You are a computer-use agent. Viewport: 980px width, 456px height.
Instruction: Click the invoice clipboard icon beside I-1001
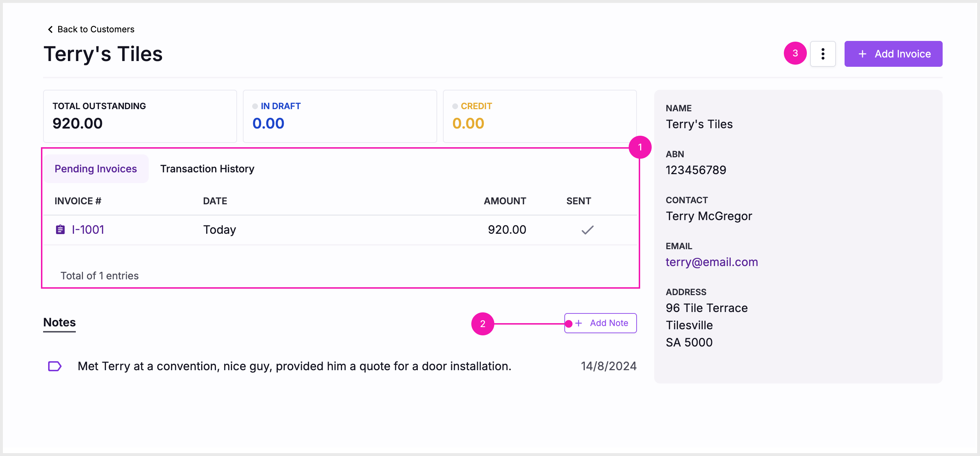click(60, 230)
